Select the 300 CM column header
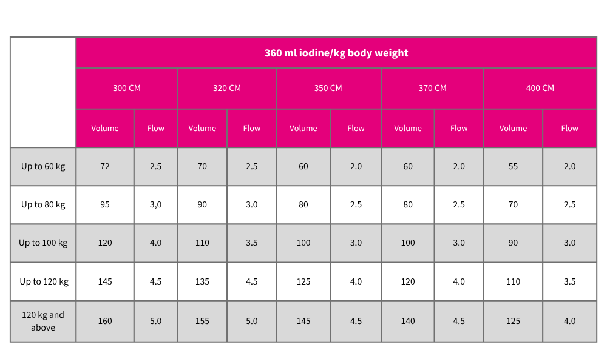Viewport: 607px width, 364px height. [x=126, y=88]
